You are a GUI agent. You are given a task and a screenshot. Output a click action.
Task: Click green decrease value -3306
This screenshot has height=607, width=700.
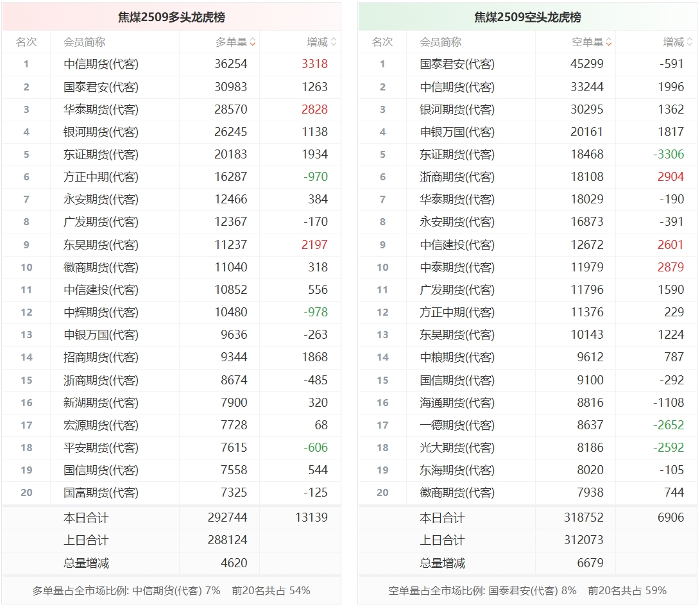point(669,155)
